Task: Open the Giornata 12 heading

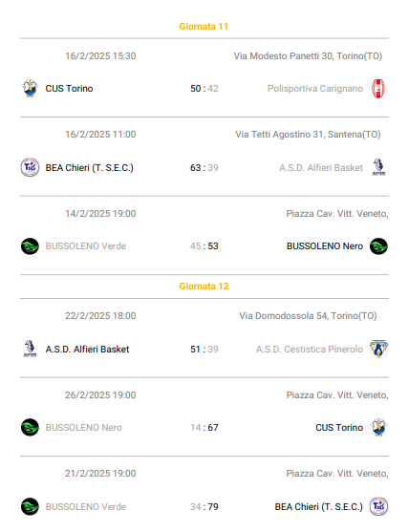Action: point(204,287)
